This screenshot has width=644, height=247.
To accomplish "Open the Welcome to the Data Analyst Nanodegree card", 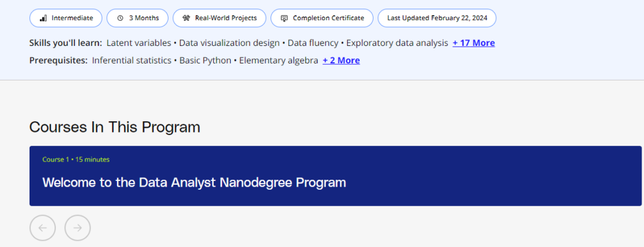I will tap(335, 176).
